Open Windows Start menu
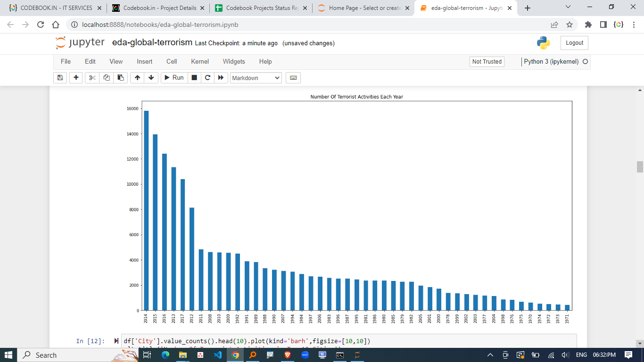644x362 pixels. (8, 355)
